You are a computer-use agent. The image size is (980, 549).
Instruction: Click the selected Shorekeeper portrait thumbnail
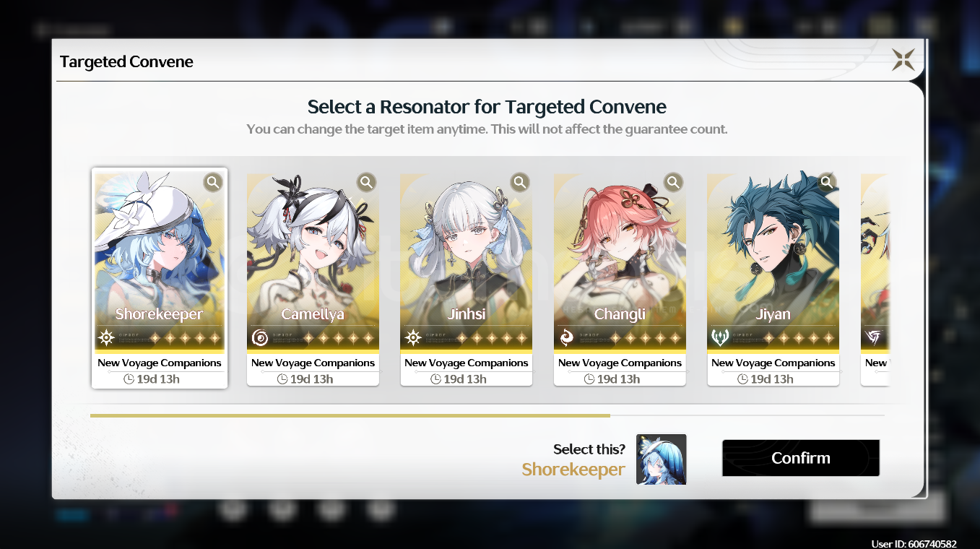(662, 459)
